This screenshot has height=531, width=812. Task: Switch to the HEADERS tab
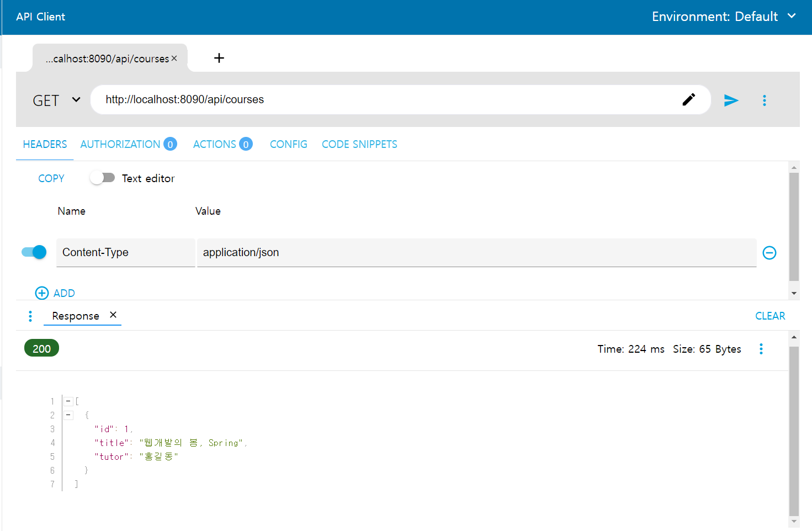pyautogui.click(x=45, y=144)
